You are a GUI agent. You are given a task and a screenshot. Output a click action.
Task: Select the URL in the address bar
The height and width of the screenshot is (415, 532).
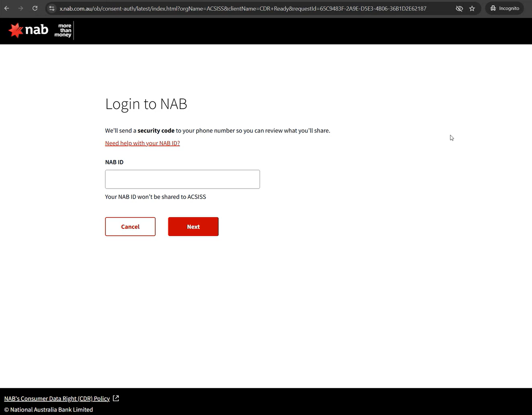coord(242,8)
